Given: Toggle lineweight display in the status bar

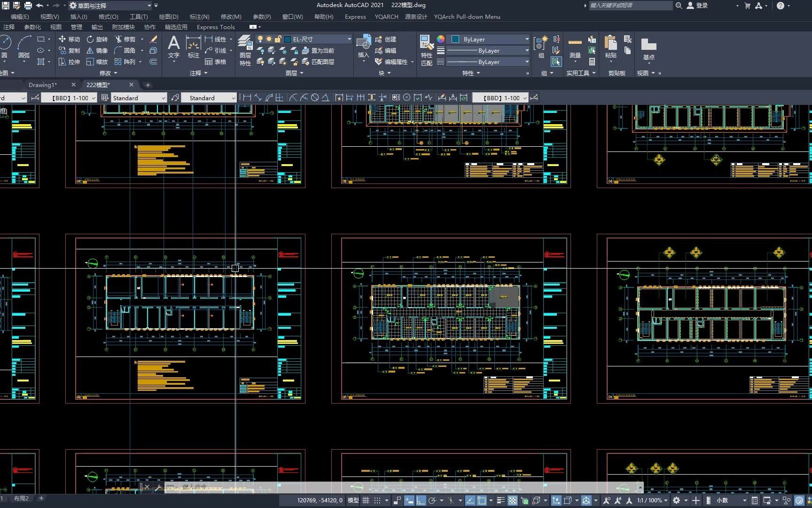Looking at the screenshot, I should [500, 500].
